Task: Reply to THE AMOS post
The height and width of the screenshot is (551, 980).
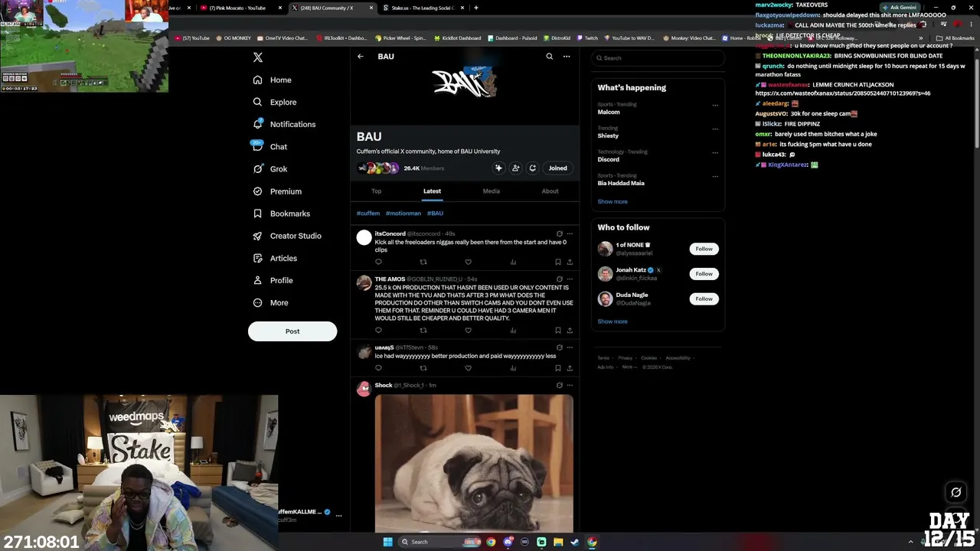Action: 378,331
